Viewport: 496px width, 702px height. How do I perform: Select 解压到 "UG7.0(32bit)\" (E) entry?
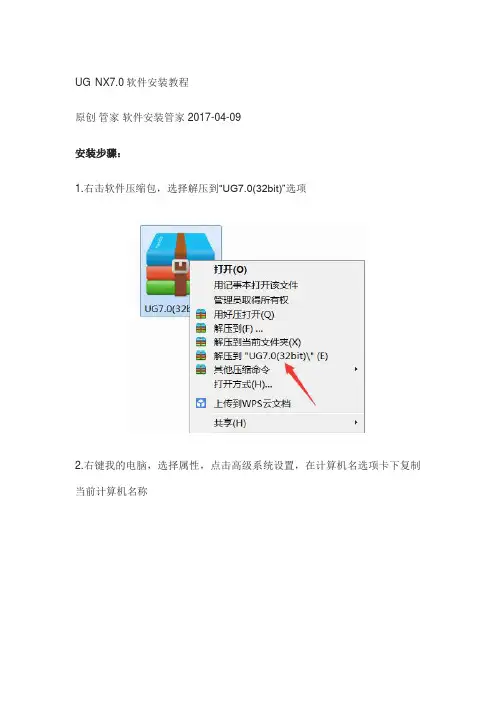(x=270, y=356)
